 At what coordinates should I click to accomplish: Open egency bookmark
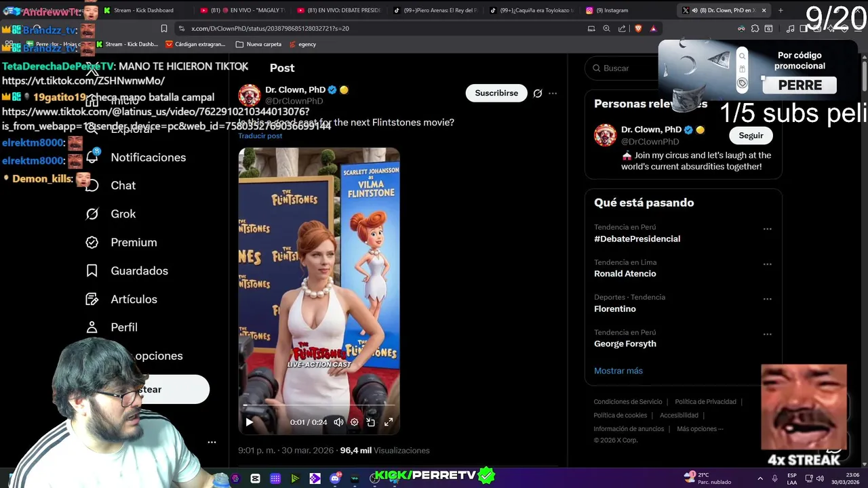tap(302, 44)
